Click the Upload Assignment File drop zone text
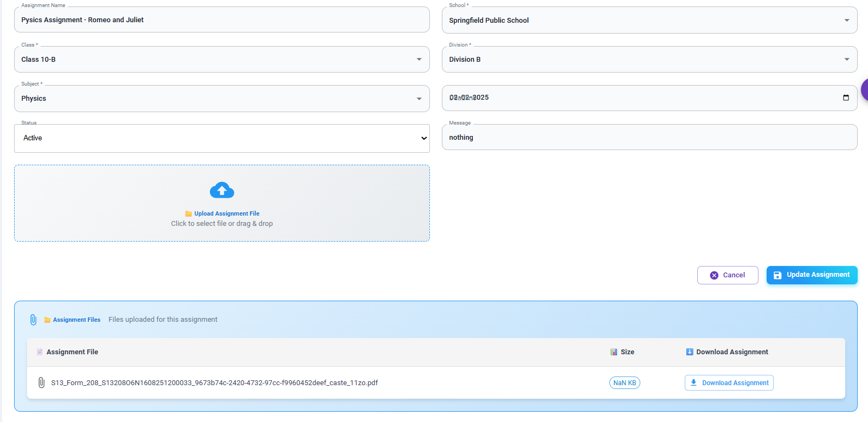Screen dimensions: 868x422 pyautogui.click(x=226, y=213)
